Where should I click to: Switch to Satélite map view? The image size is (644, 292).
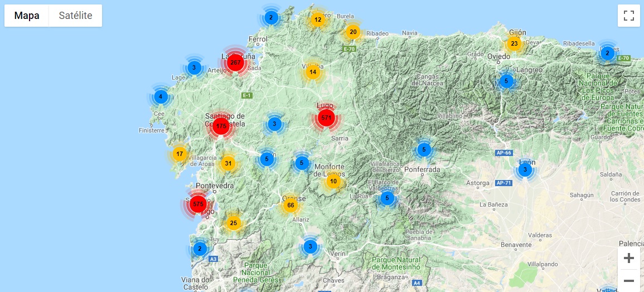point(75,16)
